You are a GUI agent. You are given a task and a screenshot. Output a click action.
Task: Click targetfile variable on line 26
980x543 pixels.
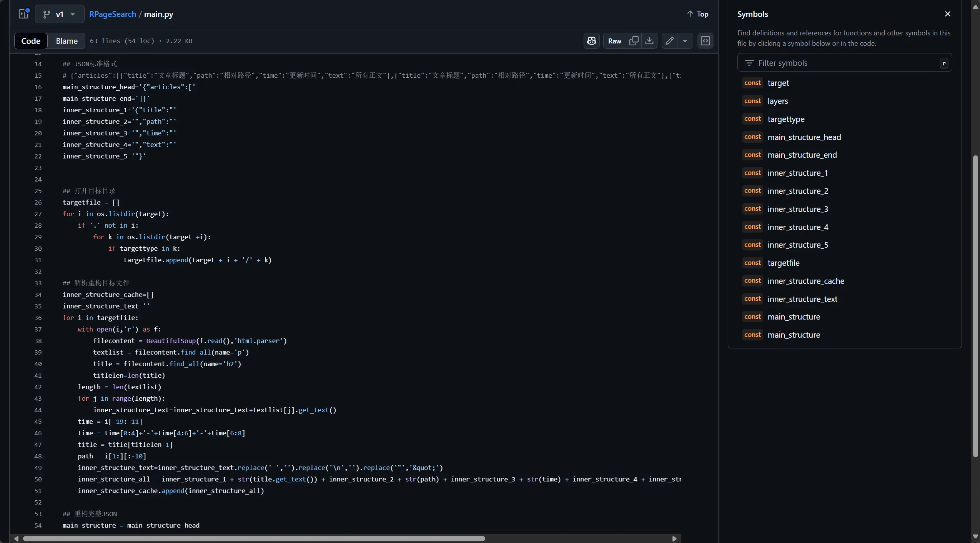(x=82, y=202)
